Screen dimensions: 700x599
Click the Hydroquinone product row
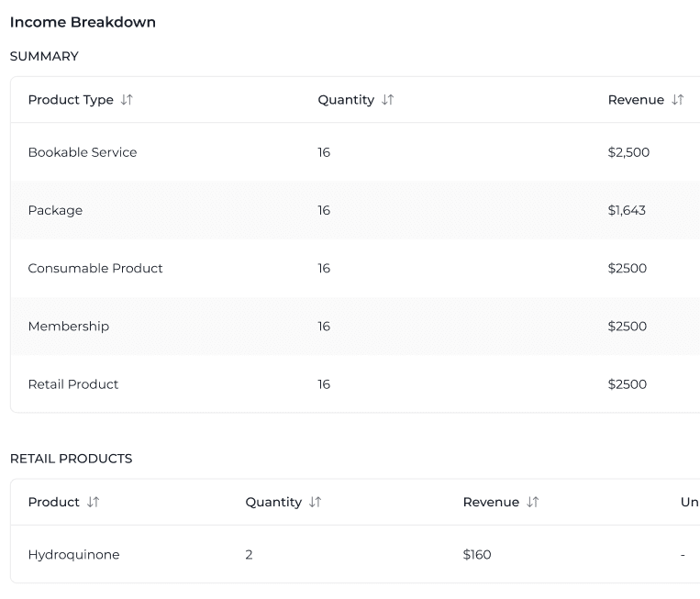coord(73,555)
